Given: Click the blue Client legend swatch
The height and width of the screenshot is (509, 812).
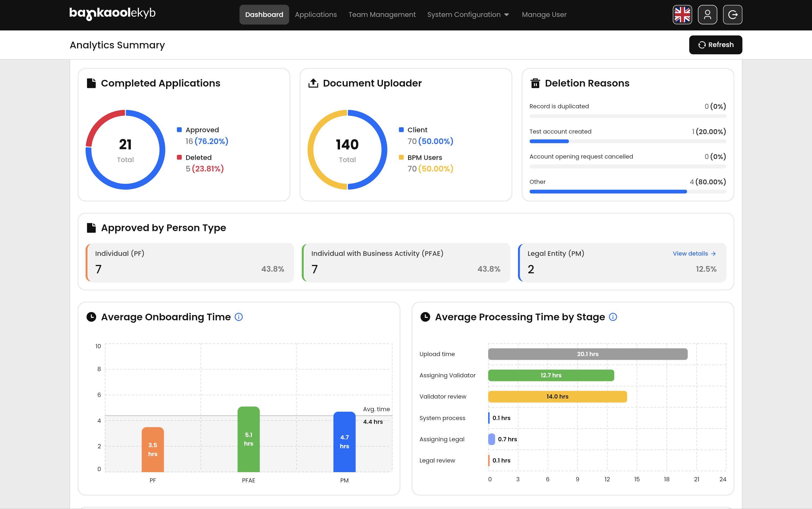Looking at the screenshot, I should (x=401, y=130).
